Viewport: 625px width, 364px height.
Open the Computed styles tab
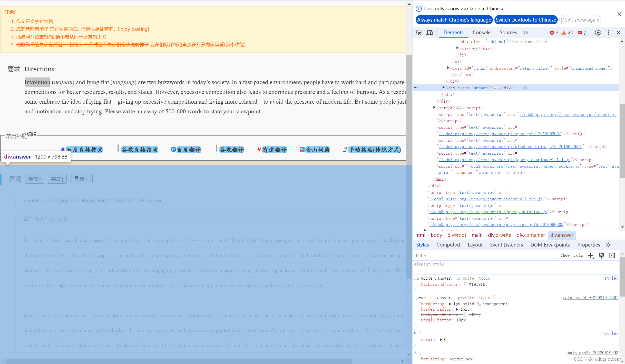point(448,245)
